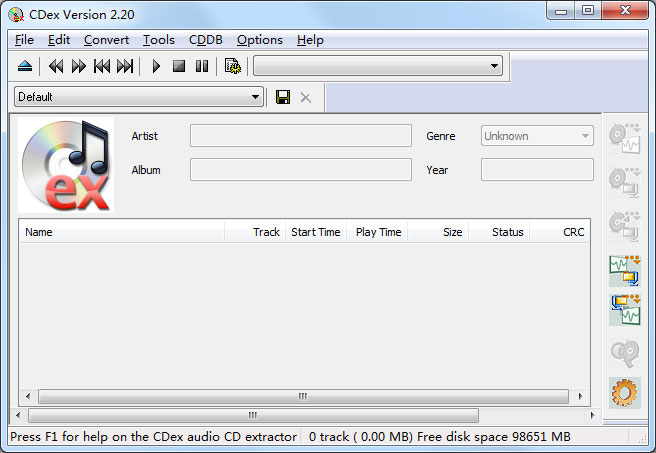
Task: Click track list scrollbar left arrow
Action: click(x=28, y=396)
